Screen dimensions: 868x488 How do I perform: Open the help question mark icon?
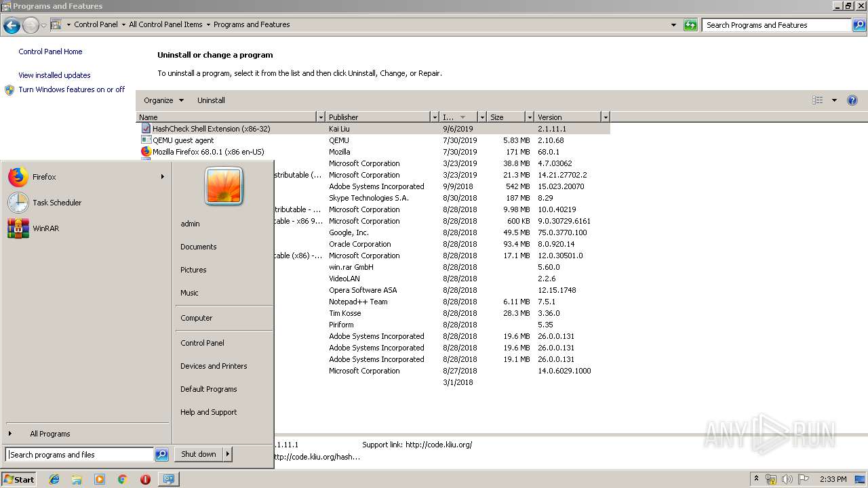pyautogui.click(x=852, y=100)
